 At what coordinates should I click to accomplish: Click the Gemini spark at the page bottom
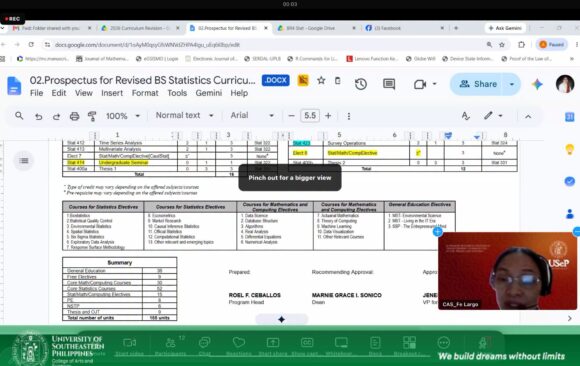(281, 319)
